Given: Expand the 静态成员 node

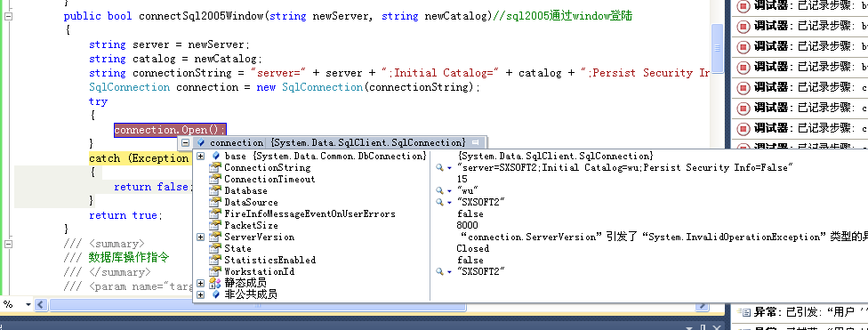Looking at the screenshot, I should (x=200, y=284).
